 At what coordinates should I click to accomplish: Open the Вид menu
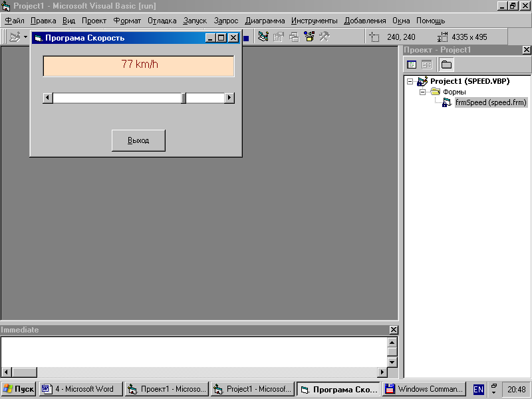pos(69,21)
